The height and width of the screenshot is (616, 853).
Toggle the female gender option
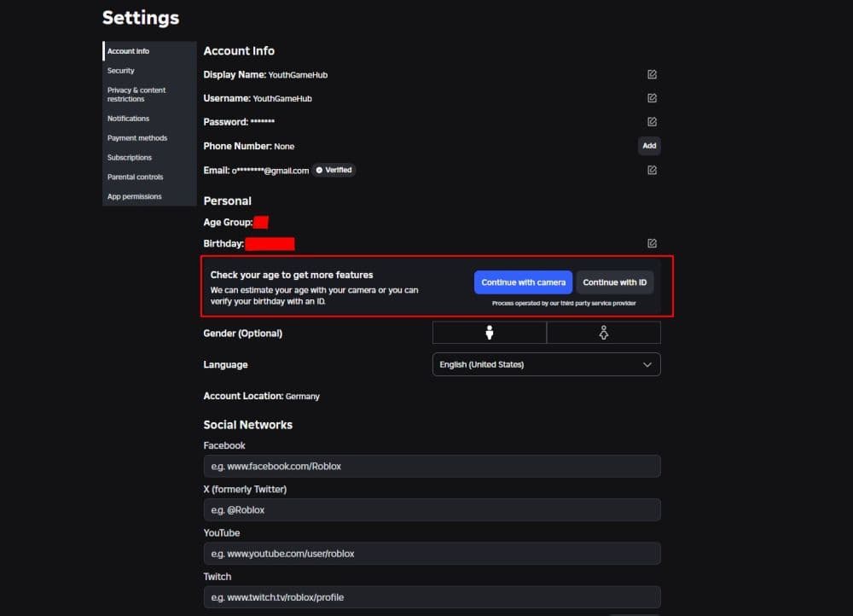tap(603, 332)
